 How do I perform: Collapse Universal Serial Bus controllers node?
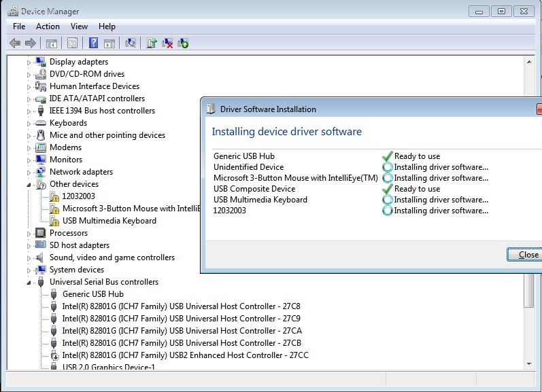tap(29, 283)
